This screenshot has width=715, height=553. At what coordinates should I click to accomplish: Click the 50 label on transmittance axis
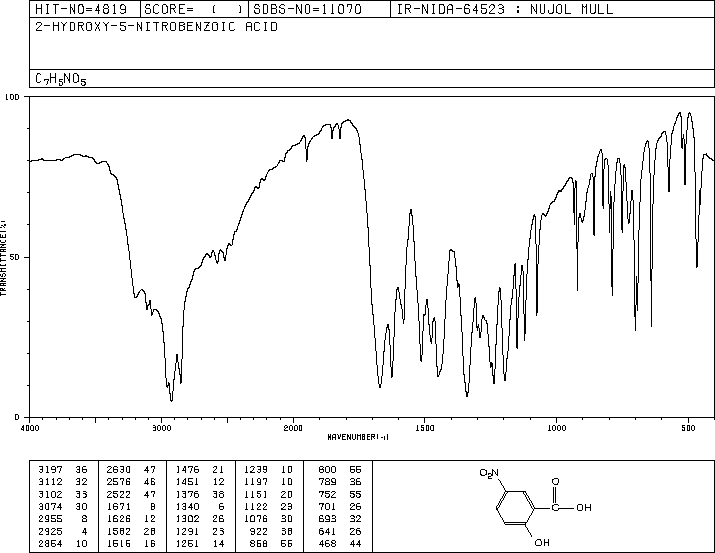[14, 257]
